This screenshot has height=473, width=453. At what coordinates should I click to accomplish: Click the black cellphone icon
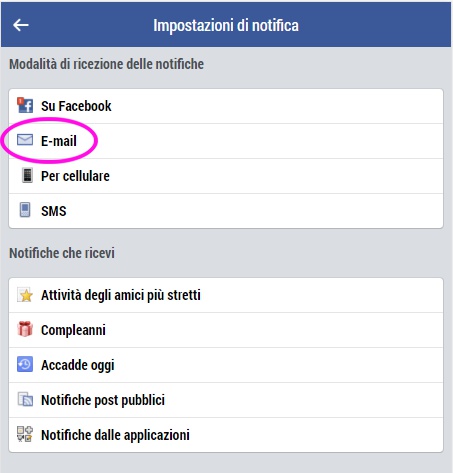[27, 176]
